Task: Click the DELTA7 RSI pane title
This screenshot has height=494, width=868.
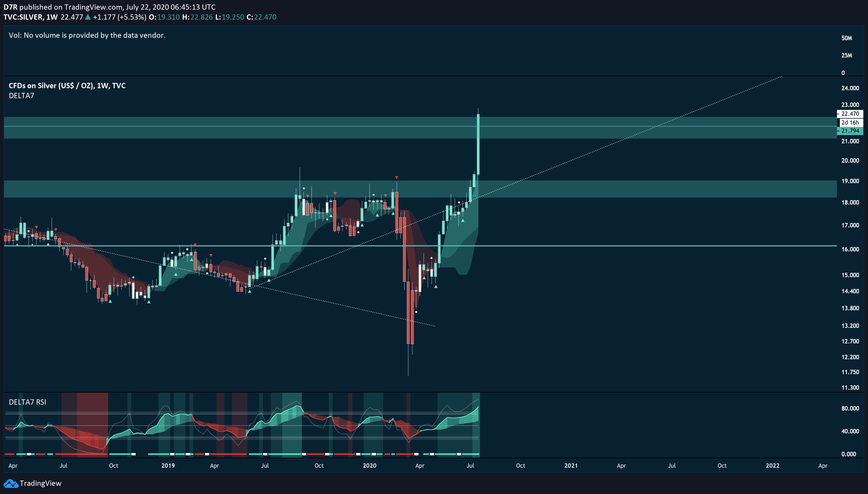Action: 28,402
